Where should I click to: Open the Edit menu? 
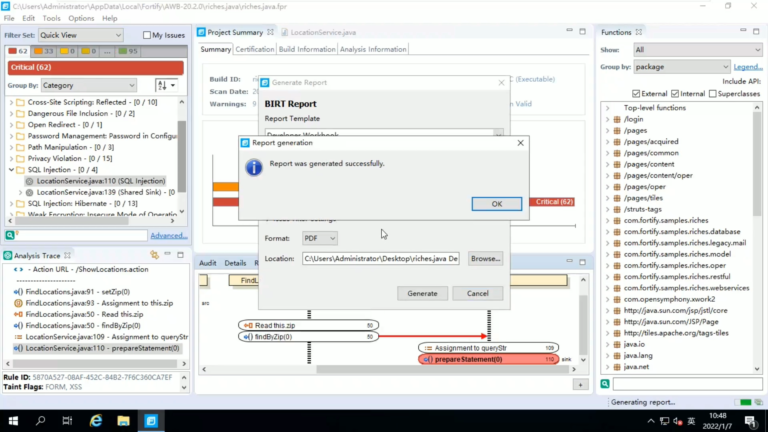pyautogui.click(x=28, y=18)
